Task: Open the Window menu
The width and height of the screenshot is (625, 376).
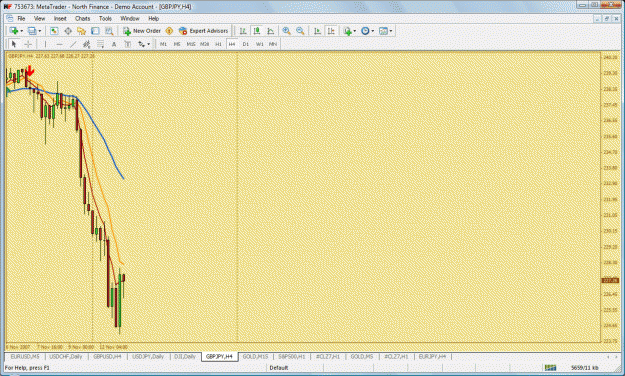Action: pyautogui.click(x=130, y=19)
